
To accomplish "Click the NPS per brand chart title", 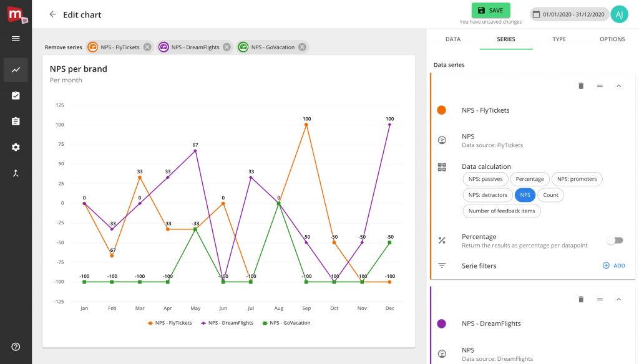I will point(78,69).
